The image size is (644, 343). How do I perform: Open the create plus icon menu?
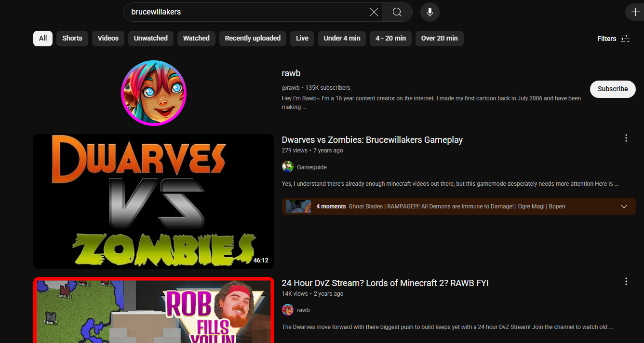click(x=634, y=12)
